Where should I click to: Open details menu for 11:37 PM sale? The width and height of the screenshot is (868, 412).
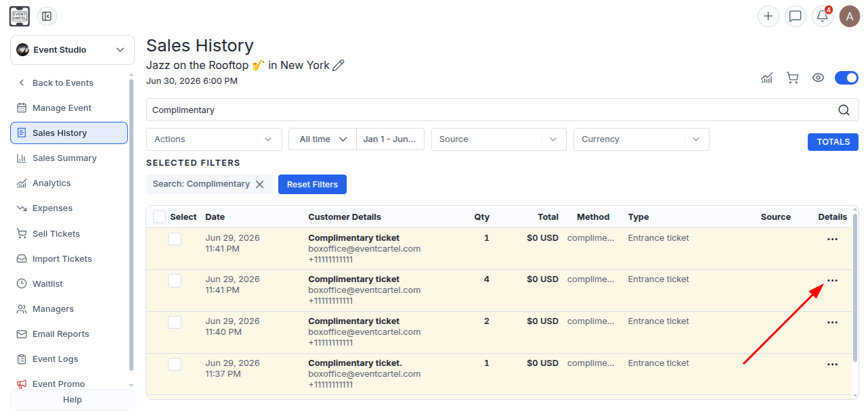click(832, 365)
